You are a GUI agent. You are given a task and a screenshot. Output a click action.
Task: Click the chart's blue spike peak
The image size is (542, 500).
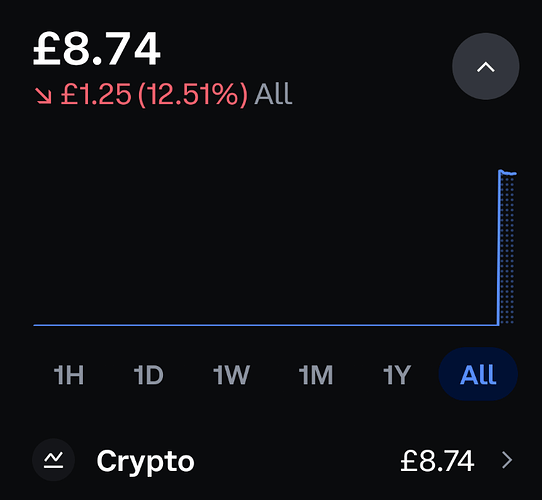pyautogui.click(x=501, y=171)
